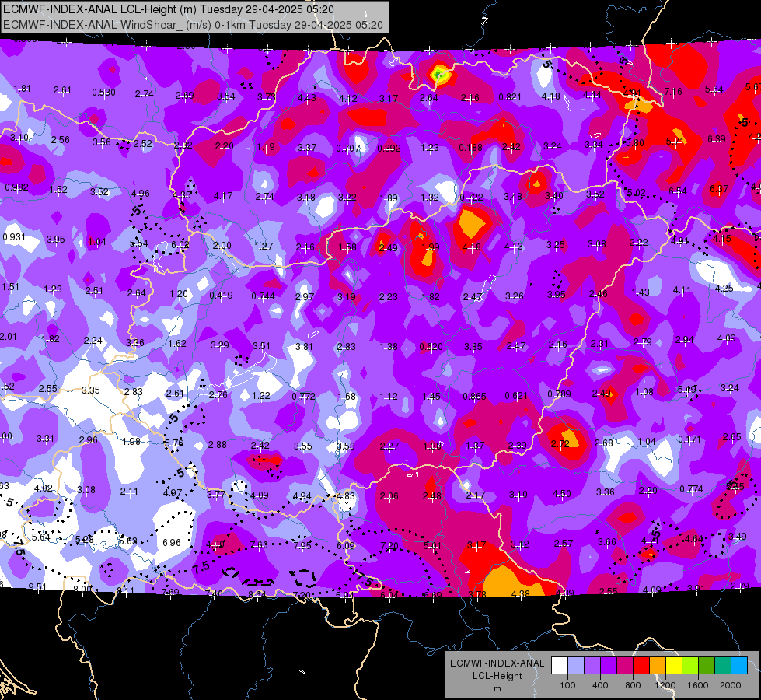Select the magenta legend swatch
The height and width of the screenshot is (700, 761).
[x=625, y=666]
